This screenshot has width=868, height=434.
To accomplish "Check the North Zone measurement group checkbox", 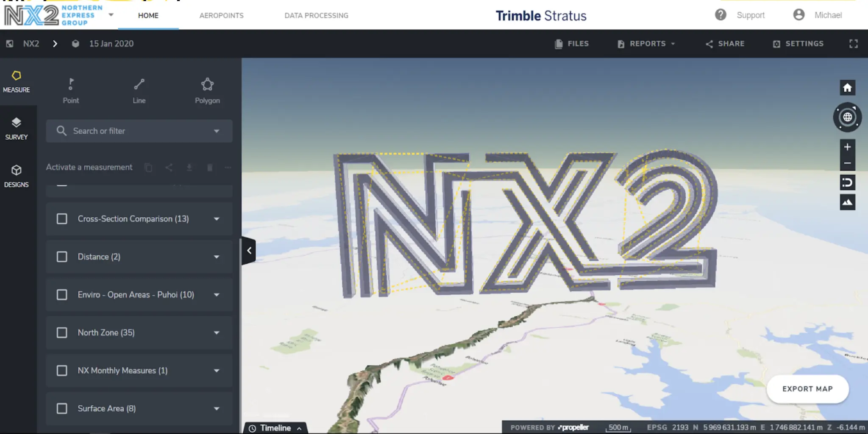I will click(62, 332).
